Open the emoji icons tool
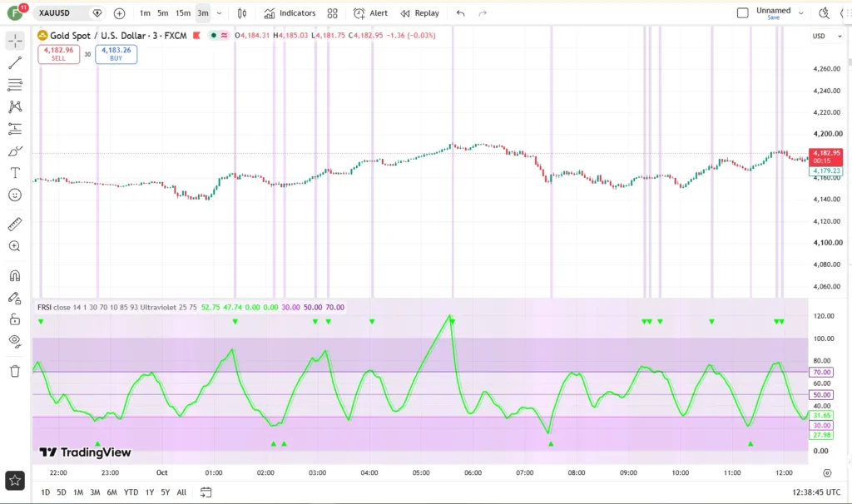 tap(15, 195)
